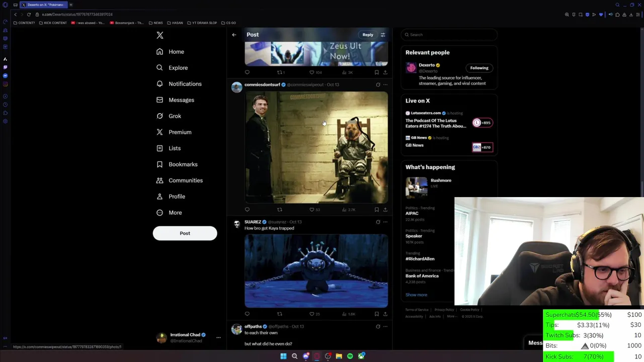644x362 pixels.
Task: Bookmark the Zeus Ult post at top
Action: 376,72
